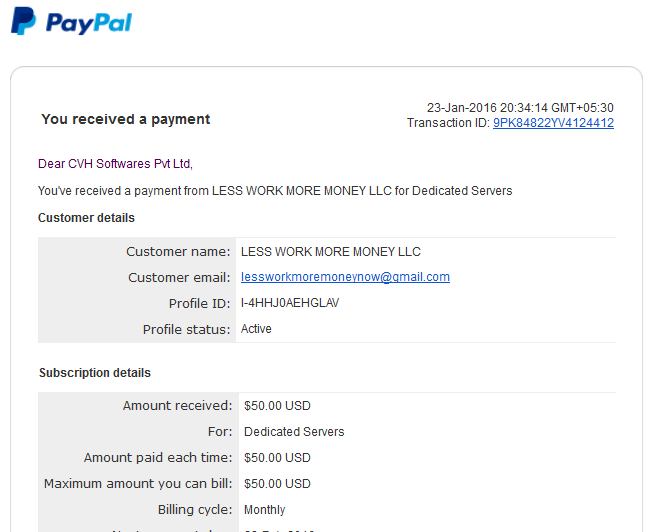Viewport: 661px width, 532px height.
Task: Click the PayPal wordmark text logo
Action: click(x=89, y=23)
